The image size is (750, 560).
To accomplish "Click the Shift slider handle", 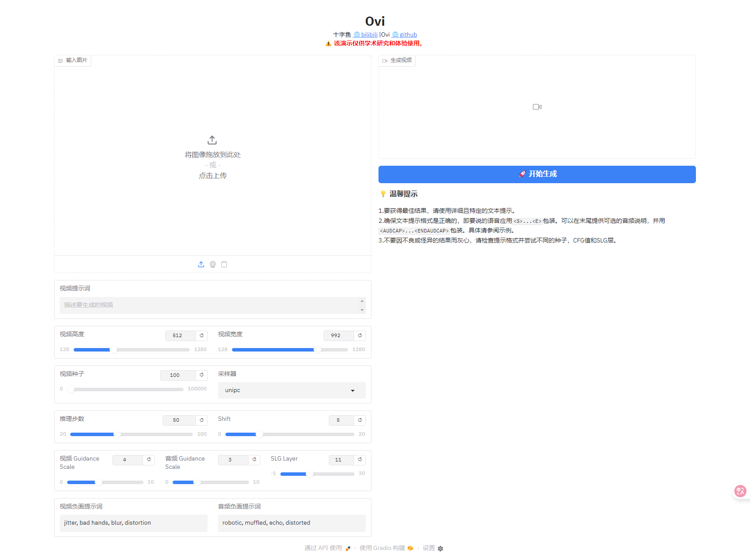I will (x=259, y=434).
